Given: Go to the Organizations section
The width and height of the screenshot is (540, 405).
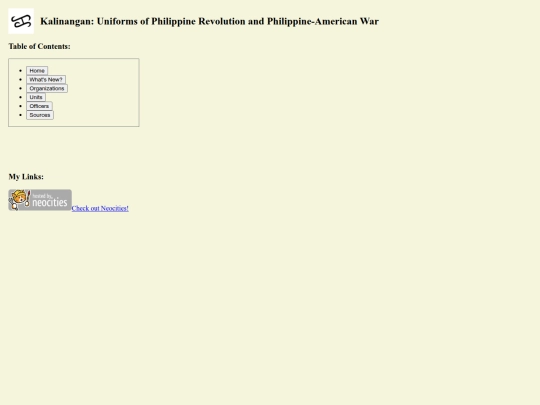Looking at the screenshot, I should 47,89.
